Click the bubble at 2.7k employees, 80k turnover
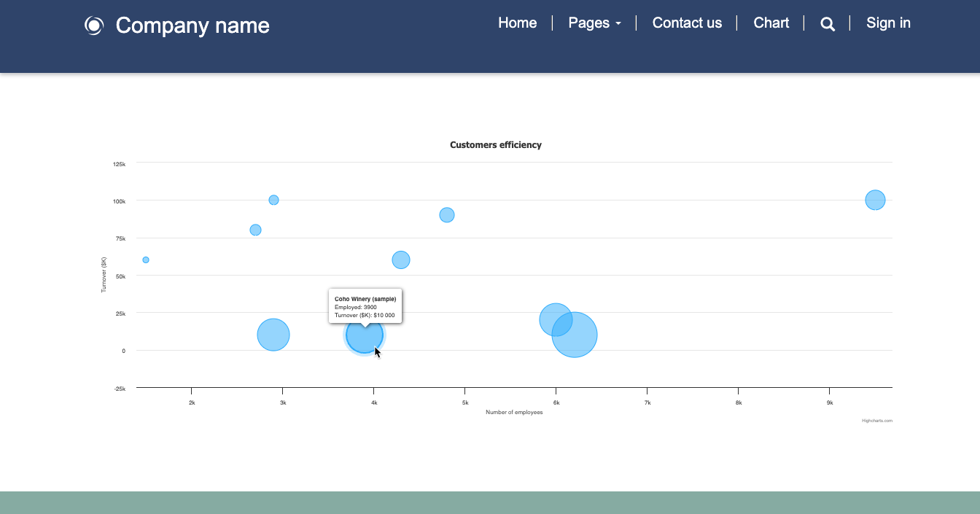 pyautogui.click(x=255, y=230)
